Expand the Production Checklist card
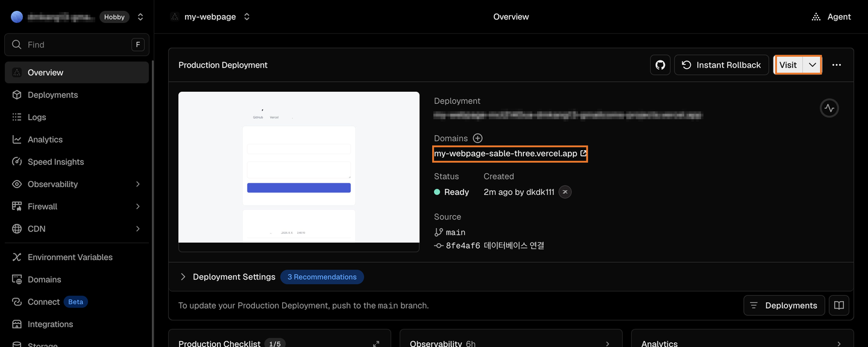The width and height of the screenshot is (868, 347). (376, 343)
